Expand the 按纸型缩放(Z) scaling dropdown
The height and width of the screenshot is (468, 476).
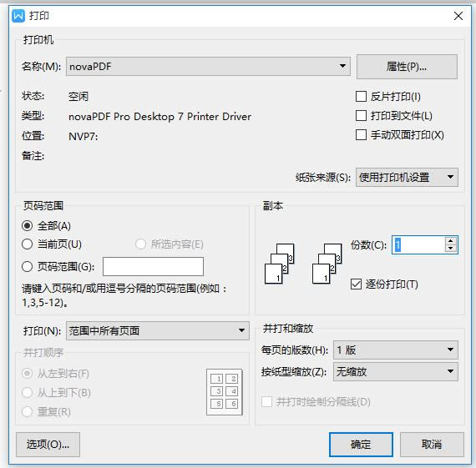[x=396, y=371]
